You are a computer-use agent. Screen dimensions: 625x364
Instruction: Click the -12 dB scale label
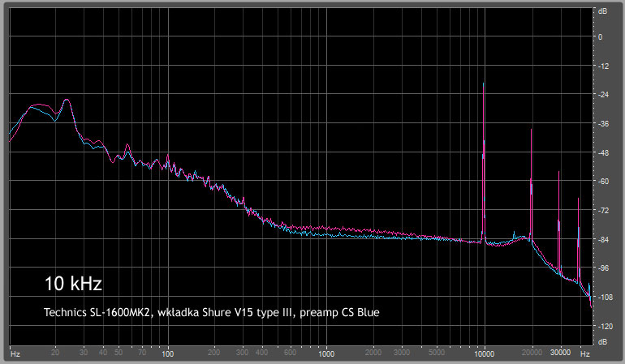[x=603, y=66]
